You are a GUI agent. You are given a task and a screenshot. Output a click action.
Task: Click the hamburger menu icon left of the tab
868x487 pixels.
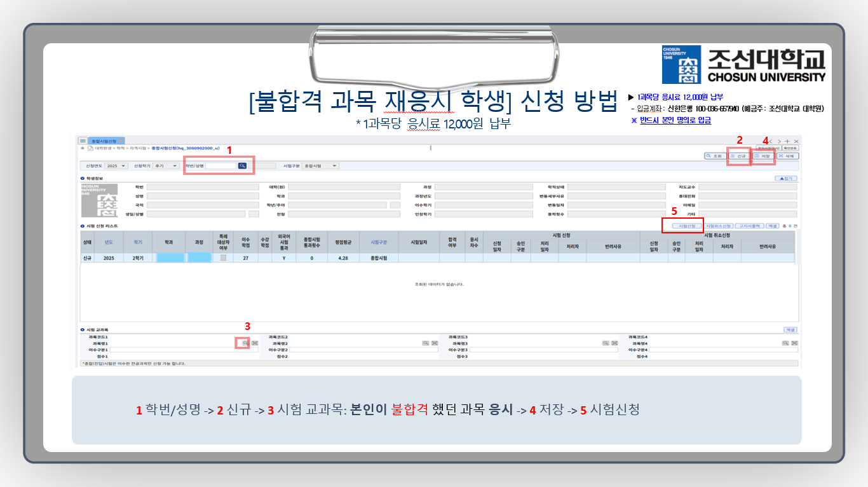(x=83, y=141)
